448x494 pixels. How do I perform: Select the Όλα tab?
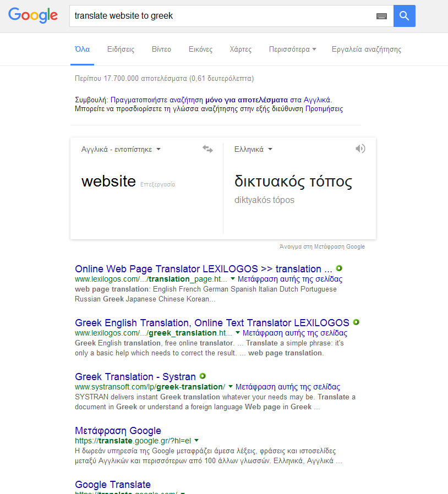[x=83, y=50]
